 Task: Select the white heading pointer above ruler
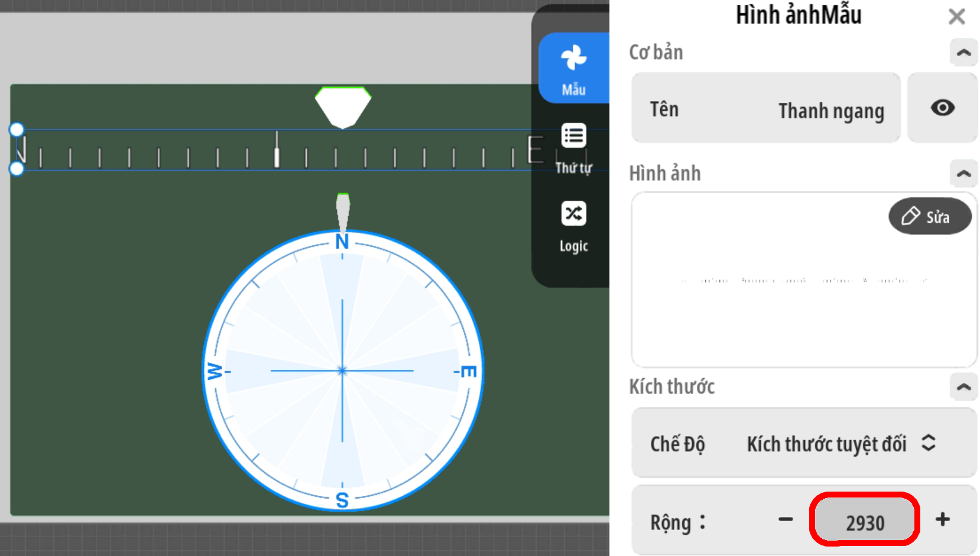(343, 106)
